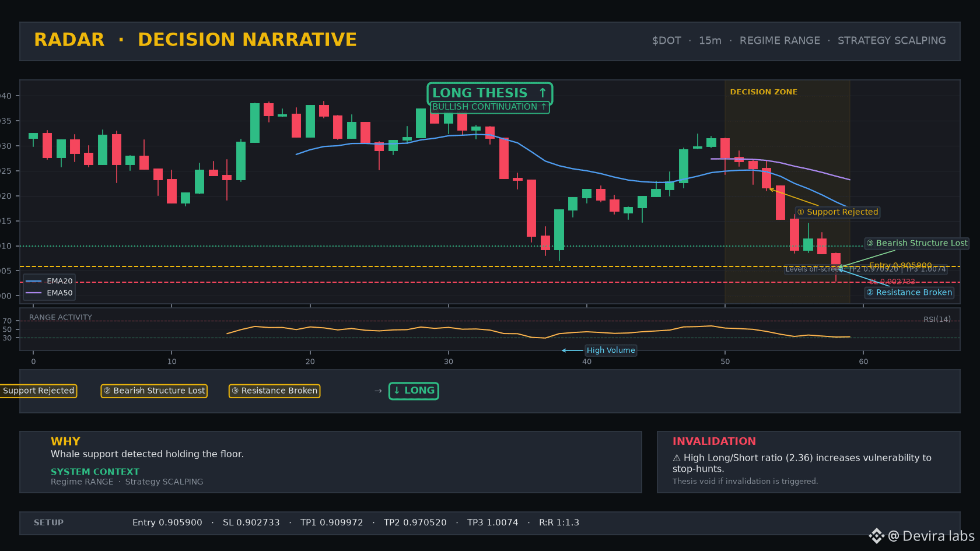Click STRATEGY SCALPING in the header
This screenshot has width=980, height=551.
click(891, 41)
